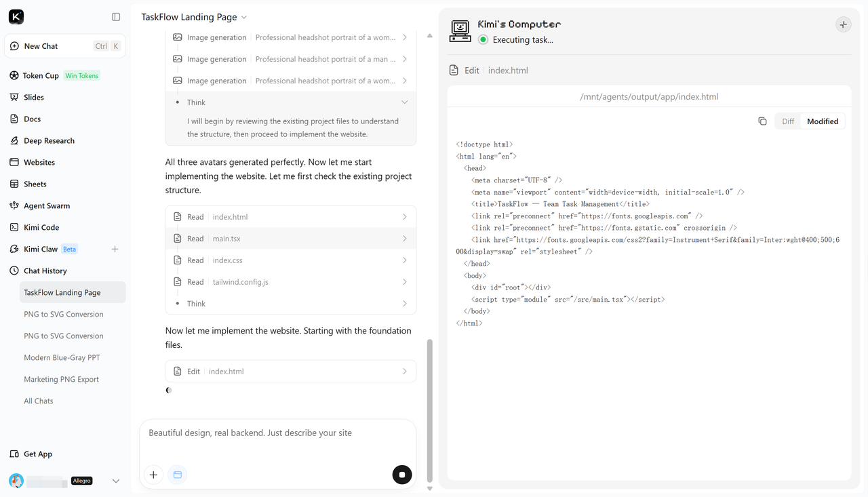868x497 pixels.
Task: Click the "Executing task..." status text
Action: 523,40
